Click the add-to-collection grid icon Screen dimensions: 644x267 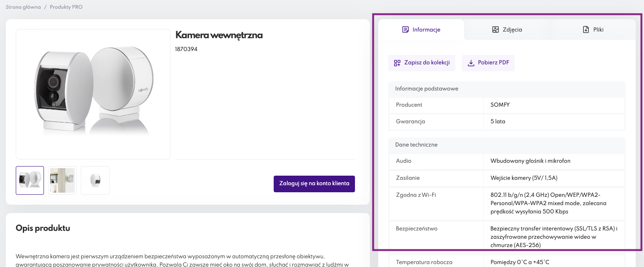(x=397, y=63)
